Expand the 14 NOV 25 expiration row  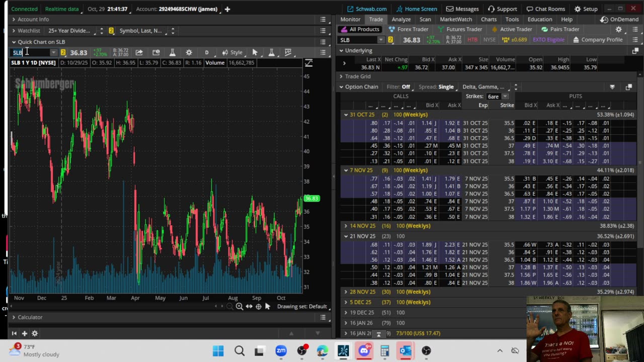[346, 226]
